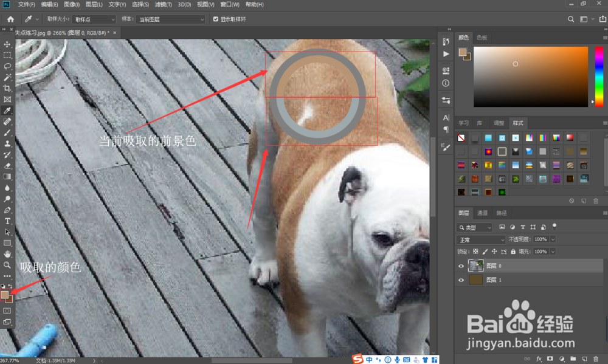Expand the eyedropper tool preset arrow
Viewport: 608px width, 364px height.
click(x=37, y=19)
